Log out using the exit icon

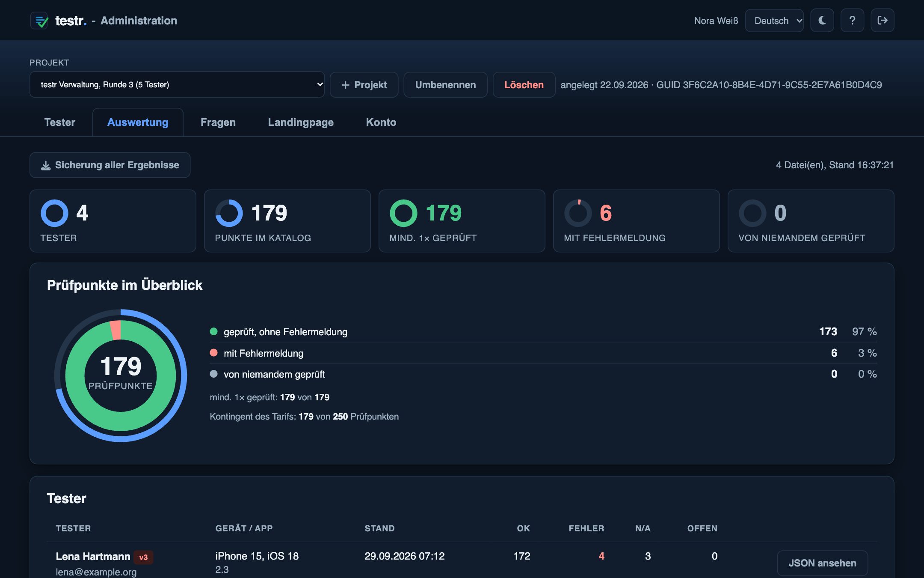pos(882,21)
